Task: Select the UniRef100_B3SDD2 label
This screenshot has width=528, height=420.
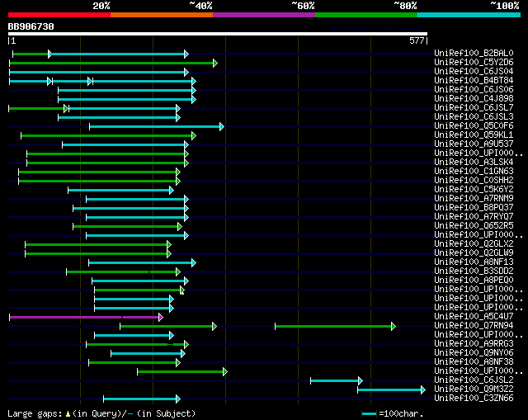Action: coord(474,271)
